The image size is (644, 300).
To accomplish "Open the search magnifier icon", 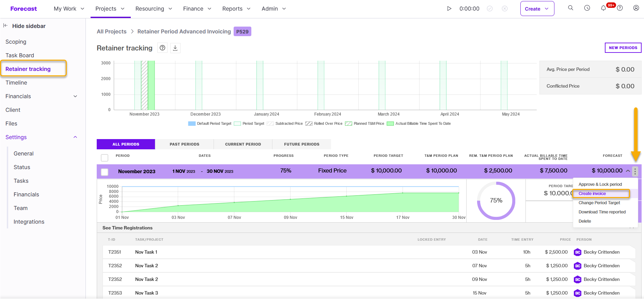I will (x=571, y=8).
